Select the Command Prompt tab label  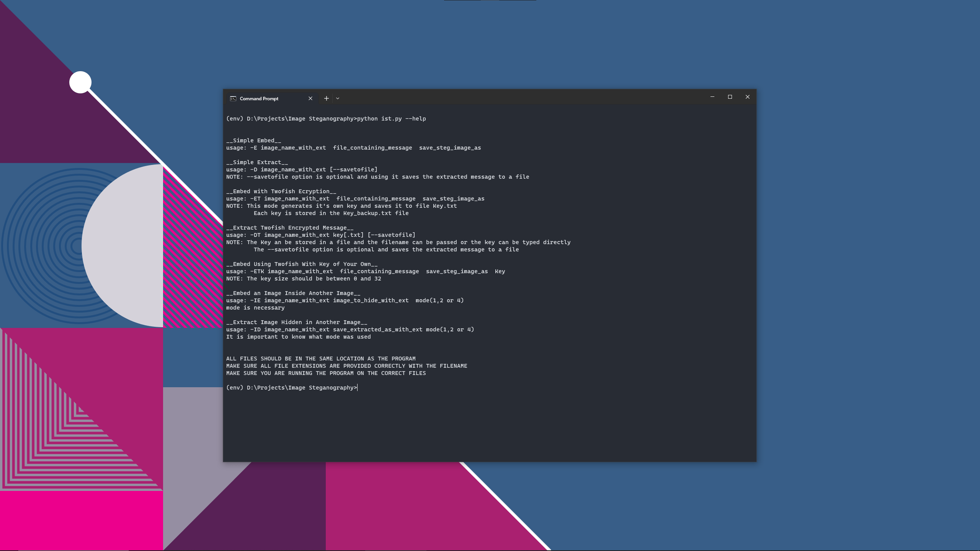pos(259,99)
